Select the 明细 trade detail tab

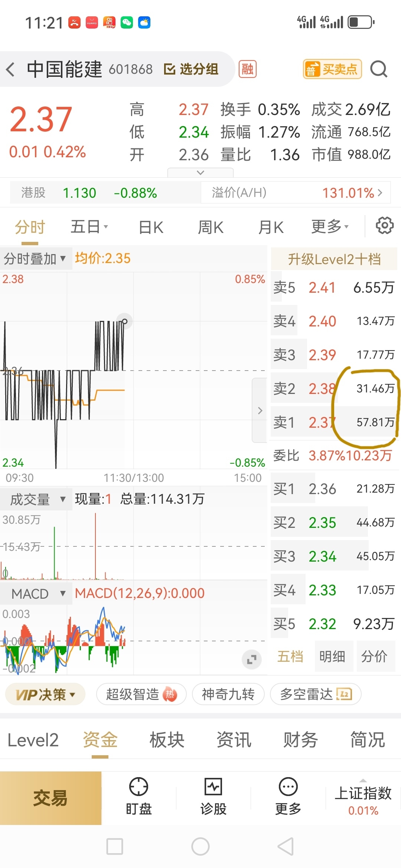coord(332,656)
